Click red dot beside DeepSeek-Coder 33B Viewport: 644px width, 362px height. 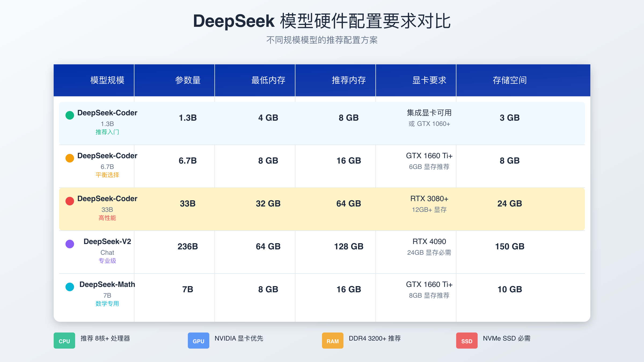click(x=70, y=201)
